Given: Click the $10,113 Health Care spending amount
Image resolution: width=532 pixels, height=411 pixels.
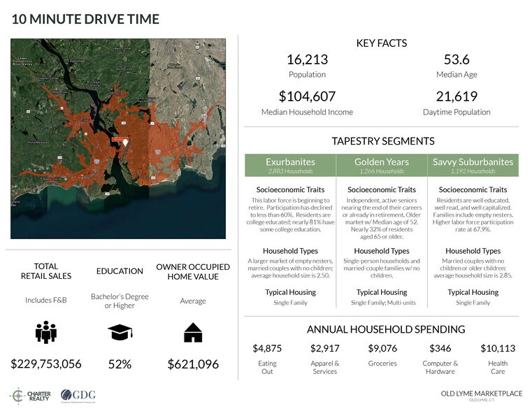Looking at the screenshot, I should [497, 348].
